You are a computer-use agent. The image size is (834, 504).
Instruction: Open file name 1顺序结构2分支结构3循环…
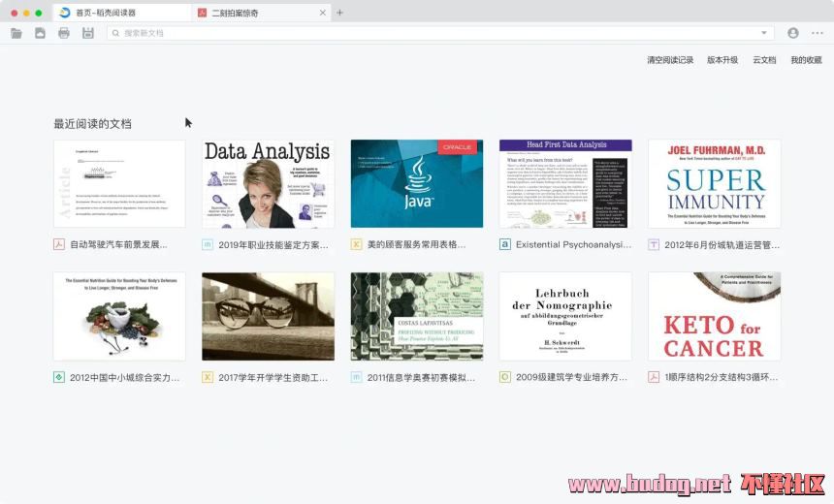pos(722,377)
